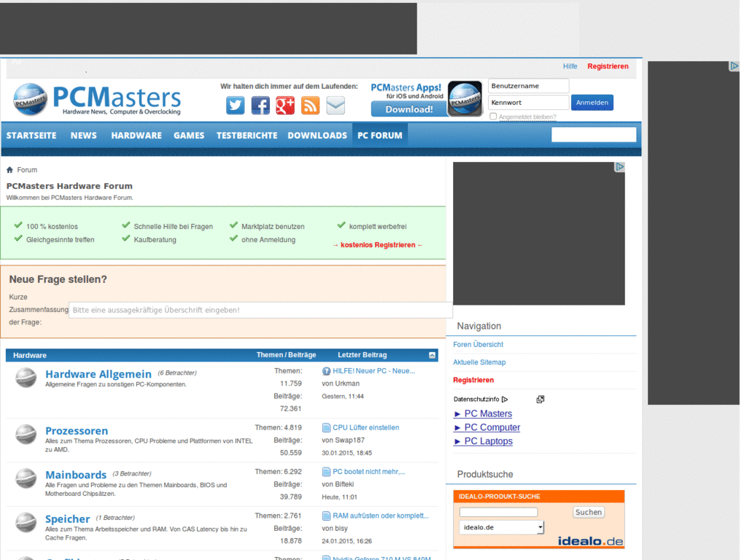Click the Mainboards forum status icon

click(x=26, y=478)
